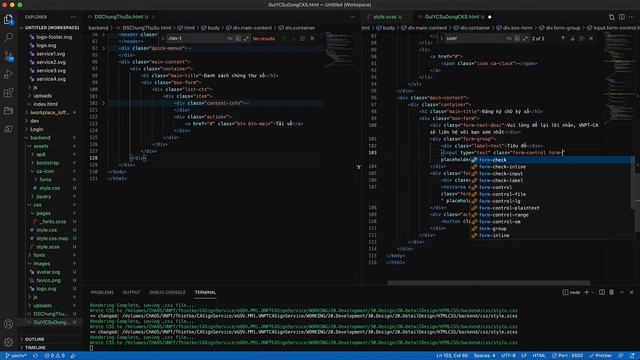
Task: Open the Accounts menu icon
Action: point(9,324)
